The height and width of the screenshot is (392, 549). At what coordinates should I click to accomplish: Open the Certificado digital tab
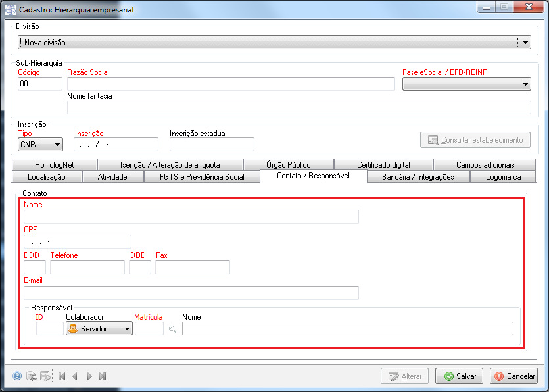coord(383,165)
